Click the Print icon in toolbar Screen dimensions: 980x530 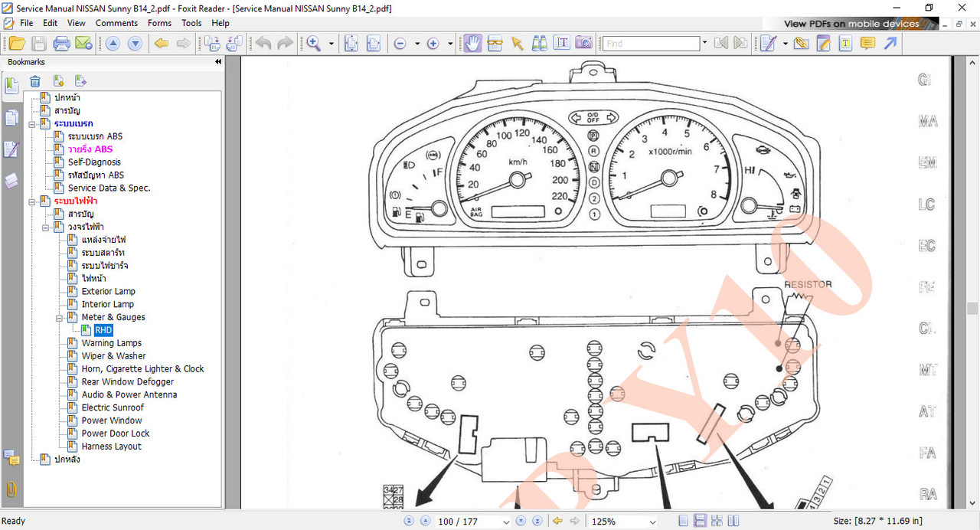point(61,44)
